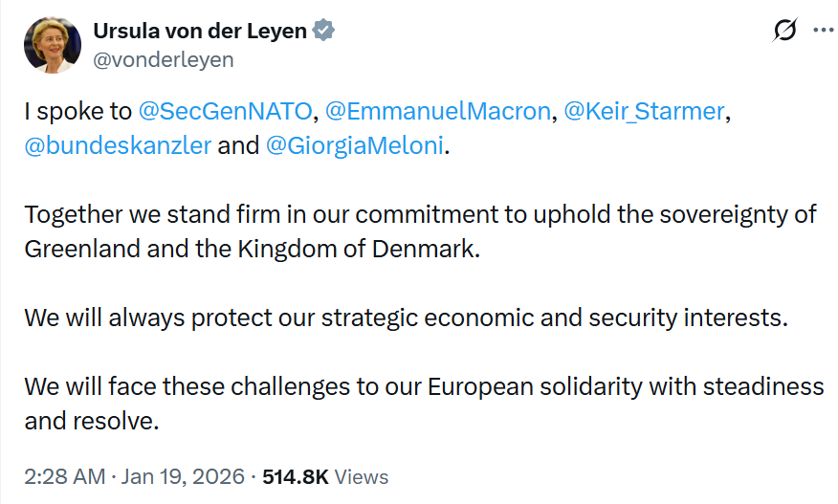The height and width of the screenshot is (504, 838).
Task: Click the Grok explain-this-post icon
Action: pyautogui.click(x=784, y=31)
